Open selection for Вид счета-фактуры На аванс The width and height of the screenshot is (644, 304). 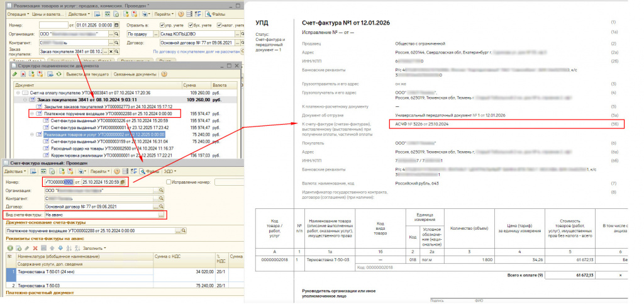coord(162,215)
